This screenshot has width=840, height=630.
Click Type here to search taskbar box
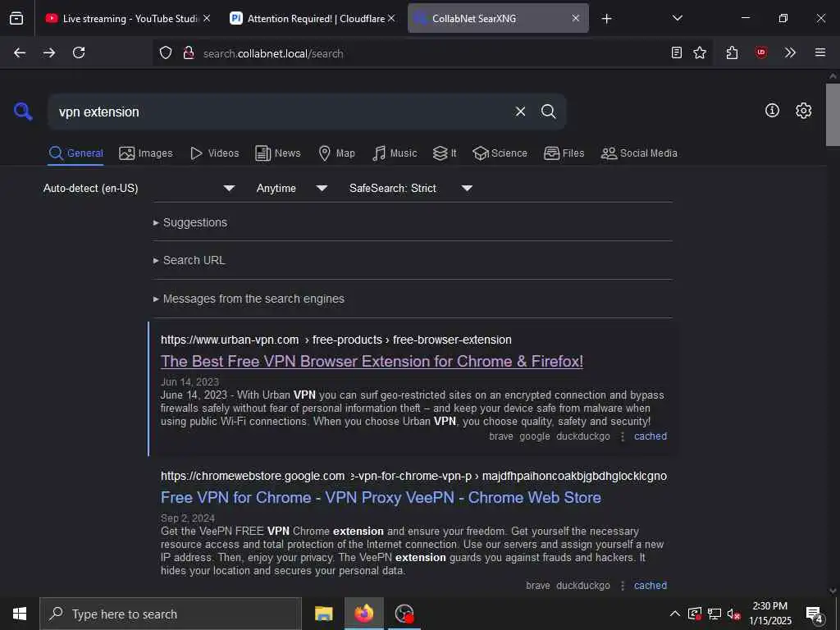pyautogui.click(x=171, y=614)
